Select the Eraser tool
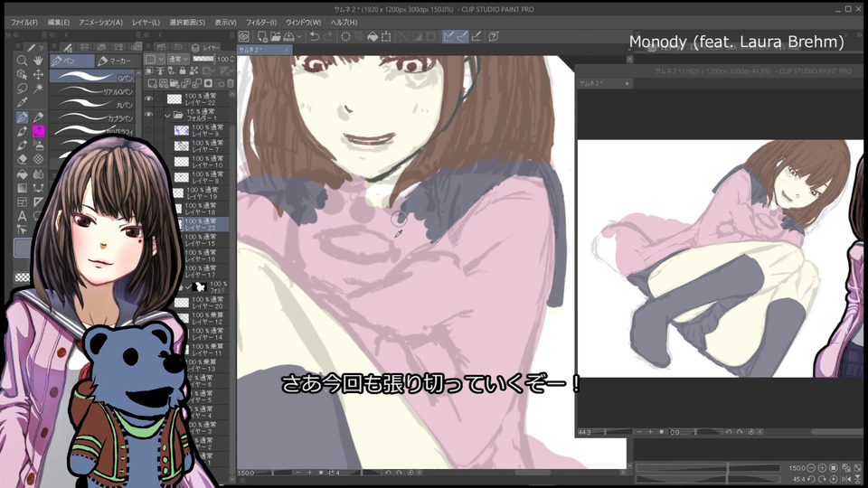868x488 pixels. [x=22, y=159]
